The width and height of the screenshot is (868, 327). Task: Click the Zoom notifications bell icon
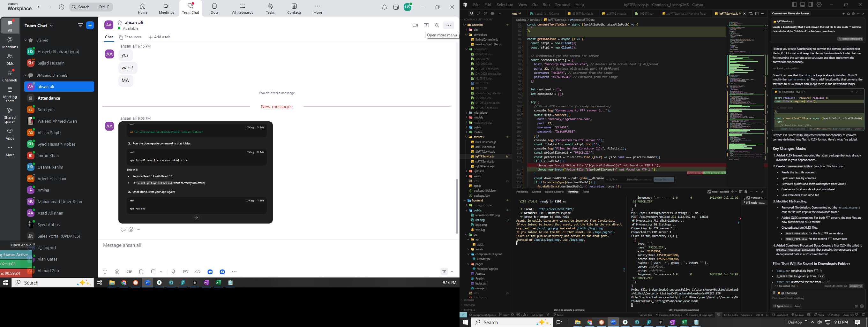pyautogui.click(x=385, y=7)
